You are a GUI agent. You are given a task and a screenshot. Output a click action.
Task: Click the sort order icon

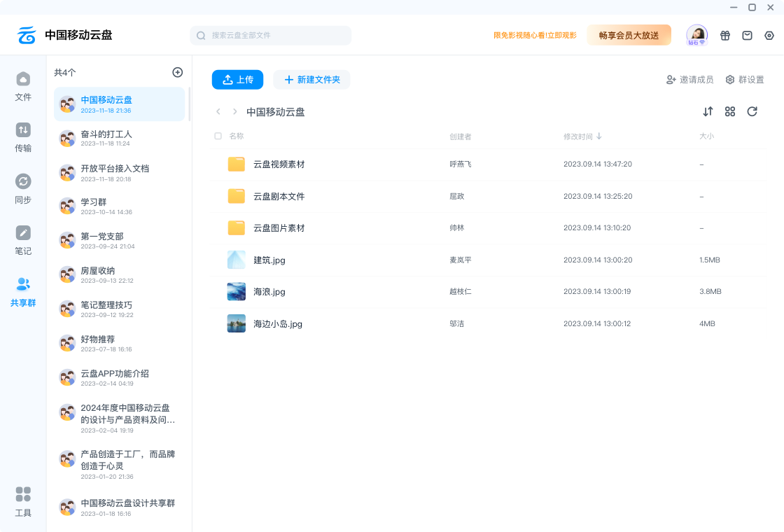tap(708, 111)
